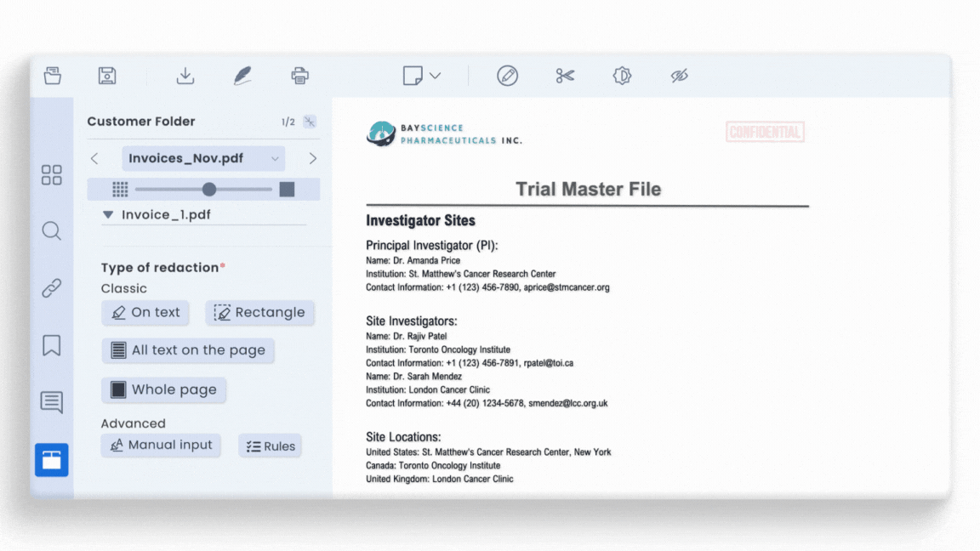The height and width of the screenshot is (551, 980).
Task: Select the scissors cut tool
Action: tap(565, 76)
